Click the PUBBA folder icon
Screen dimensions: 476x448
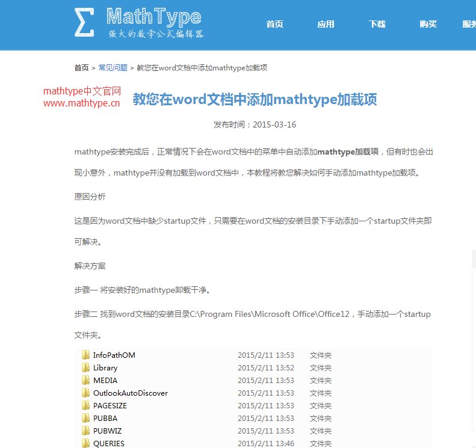click(x=85, y=418)
